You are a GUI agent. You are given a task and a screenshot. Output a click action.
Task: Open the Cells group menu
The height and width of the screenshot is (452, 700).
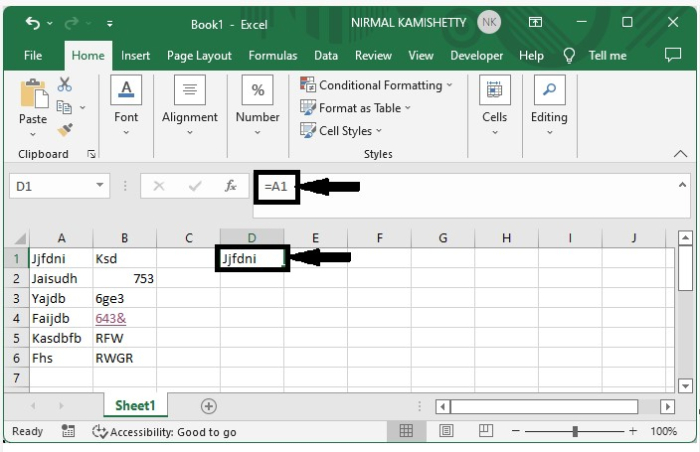point(495,105)
